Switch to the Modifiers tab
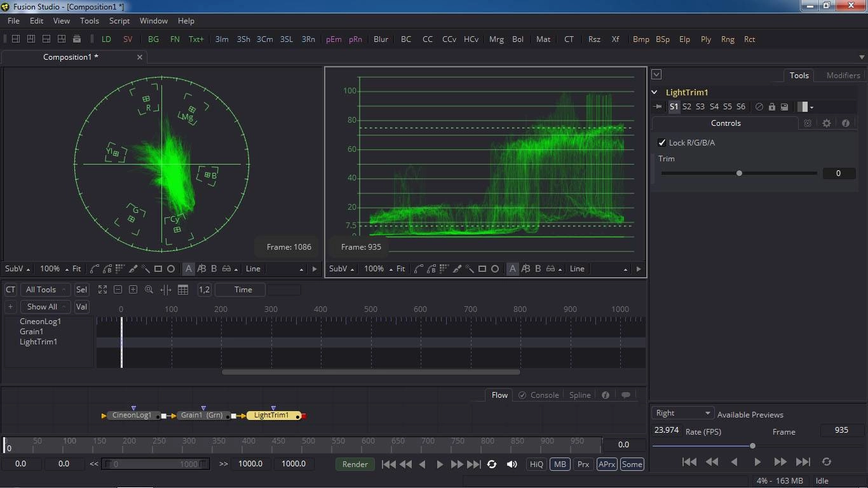This screenshot has width=868, height=488. coord(843,75)
